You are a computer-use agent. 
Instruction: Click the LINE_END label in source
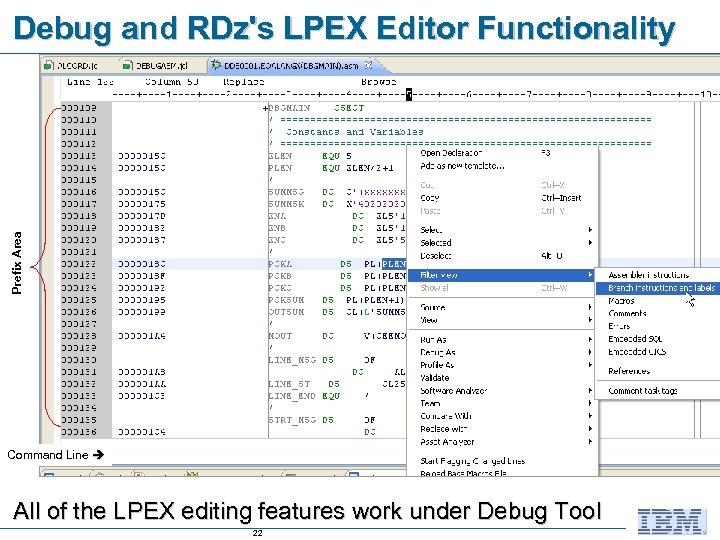pyautogui.click(x=292, y=396)
